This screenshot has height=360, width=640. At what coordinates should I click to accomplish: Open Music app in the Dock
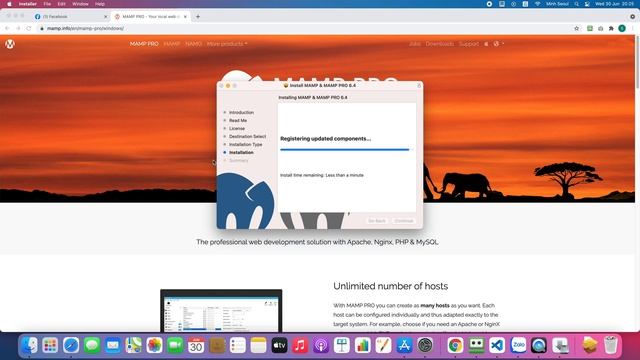[300, 345]
